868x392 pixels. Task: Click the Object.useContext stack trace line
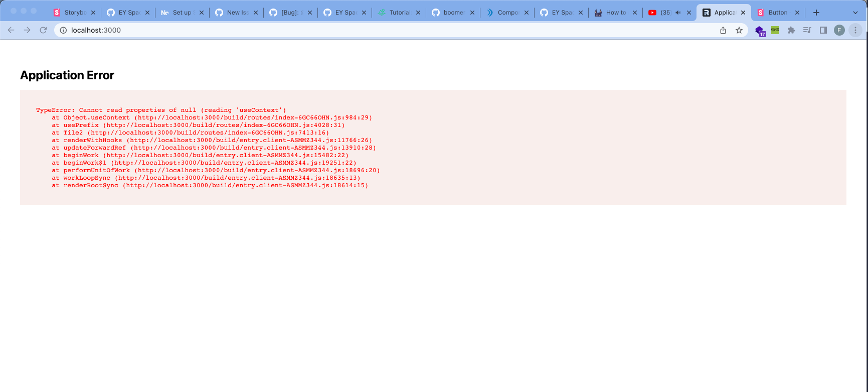(212, 117)
